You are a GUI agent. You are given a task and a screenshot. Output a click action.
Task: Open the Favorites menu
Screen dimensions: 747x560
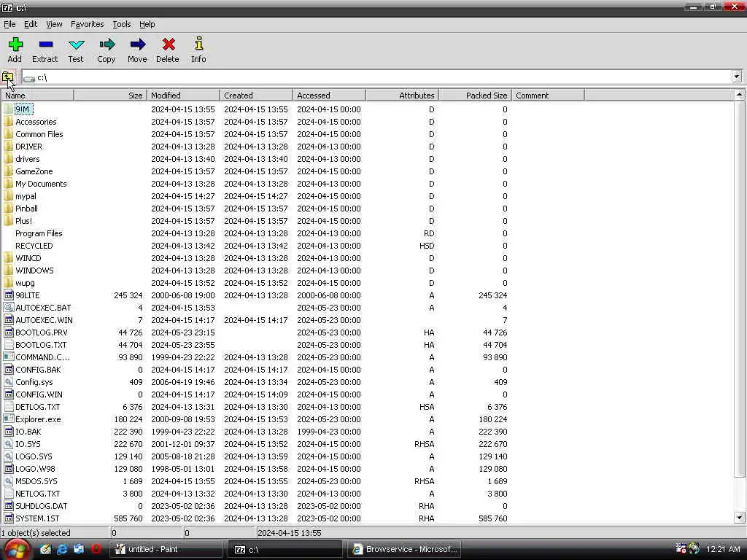tap(88, 24)
